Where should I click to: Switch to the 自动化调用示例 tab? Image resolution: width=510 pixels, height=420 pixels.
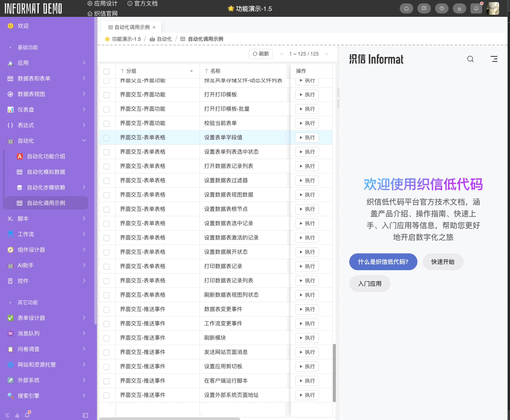[x=131, y=28]
